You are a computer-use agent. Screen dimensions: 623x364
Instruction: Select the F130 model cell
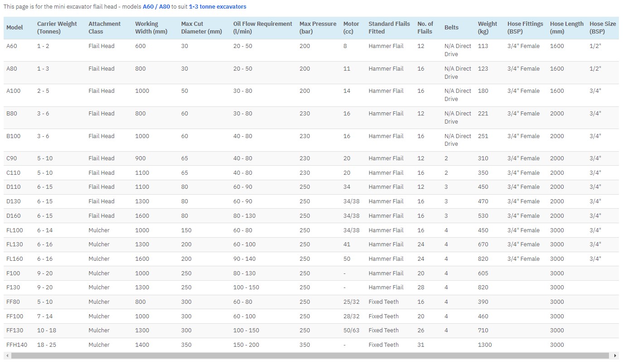(x=13, y=287)
